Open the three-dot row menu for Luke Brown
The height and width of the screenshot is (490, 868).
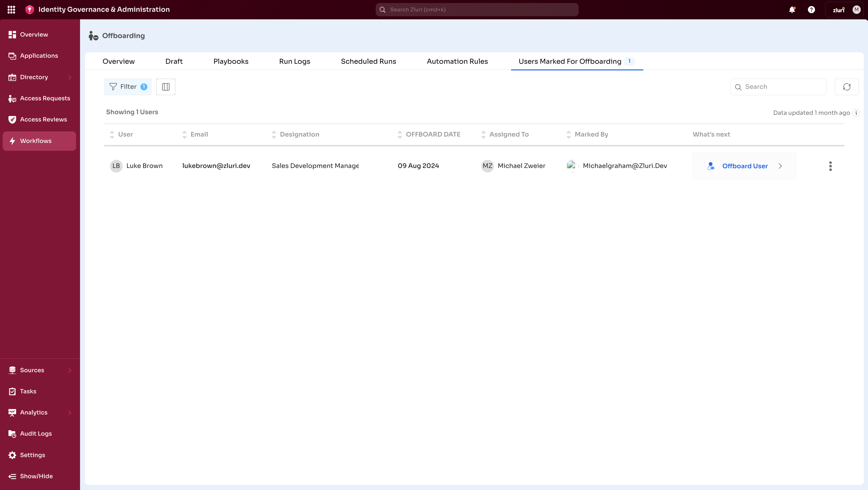coord(830,166)
